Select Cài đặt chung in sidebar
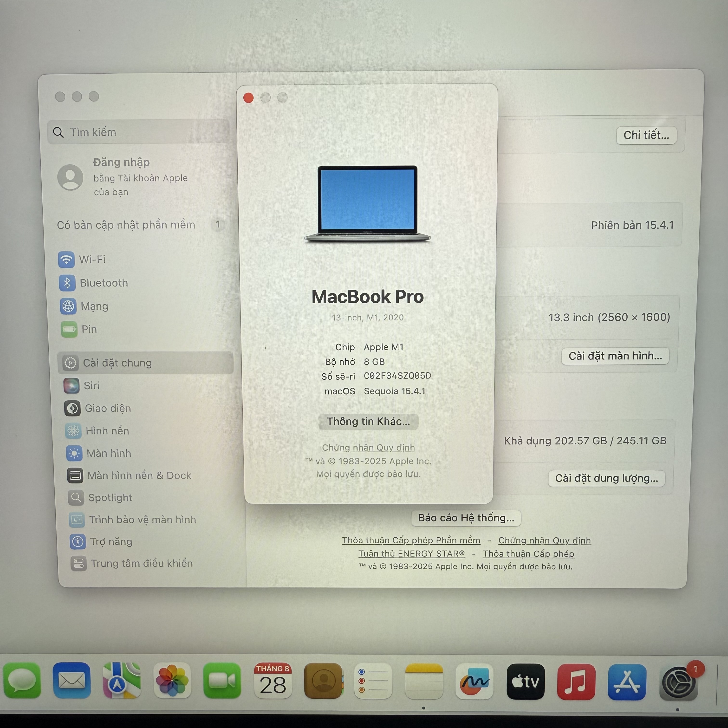 point(145,363)
